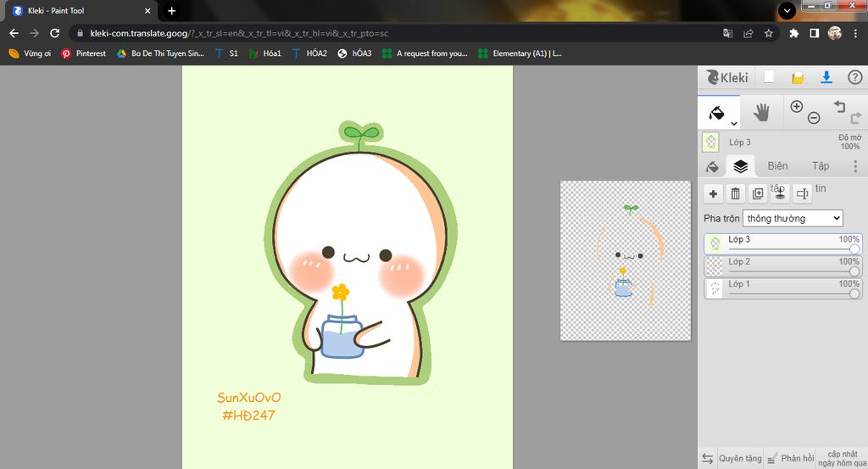Open the tab search dropdown
Screen dimensions: 868x469
coord(787,10)
